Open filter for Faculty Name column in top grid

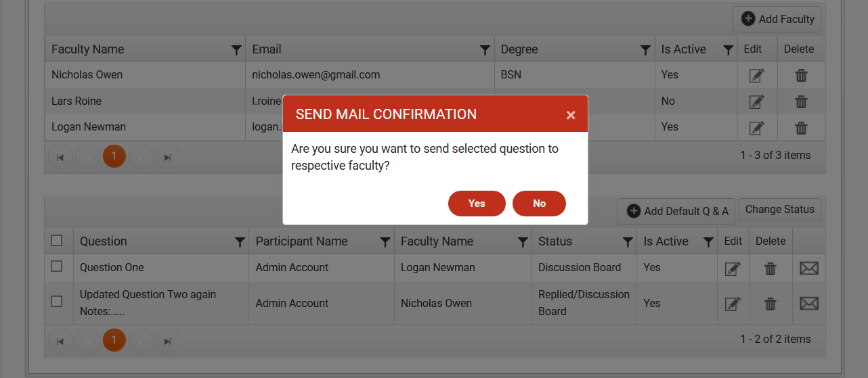[236, 50]
